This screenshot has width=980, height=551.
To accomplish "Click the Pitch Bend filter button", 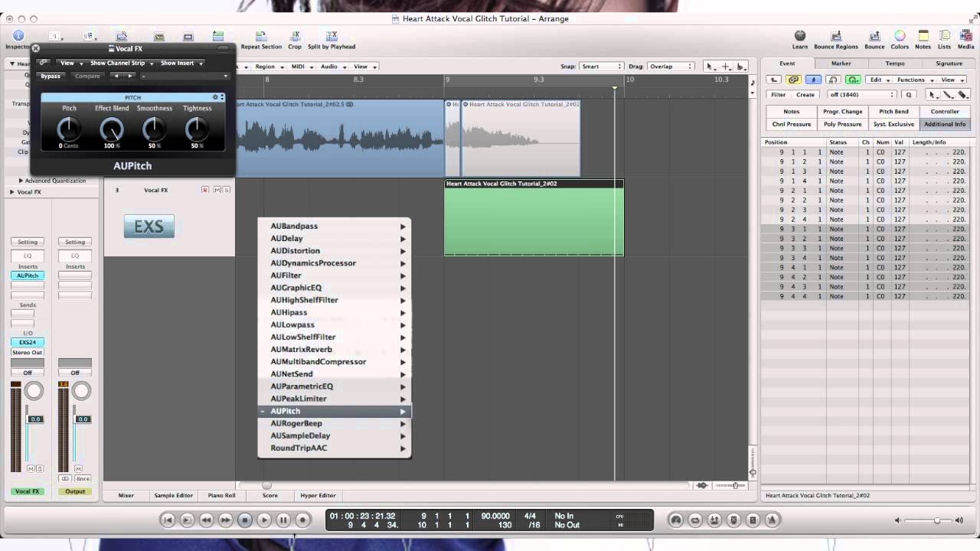I will [893, 112].
